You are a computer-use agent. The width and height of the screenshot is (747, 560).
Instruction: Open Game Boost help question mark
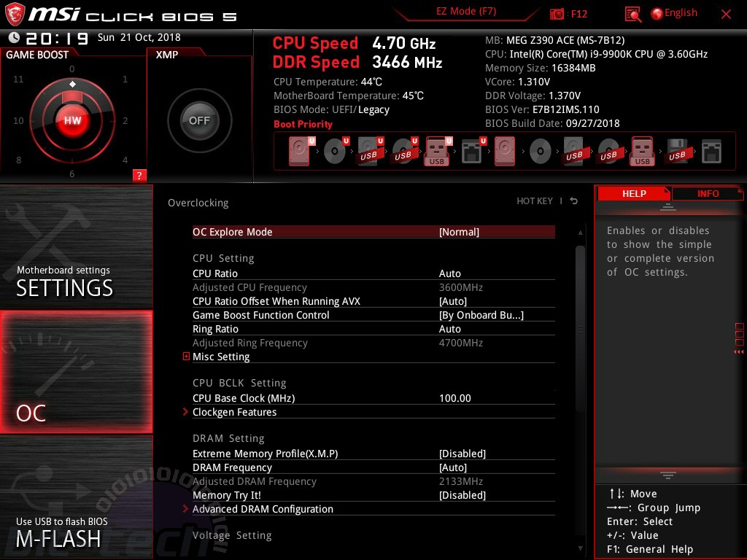coord(139,175)
